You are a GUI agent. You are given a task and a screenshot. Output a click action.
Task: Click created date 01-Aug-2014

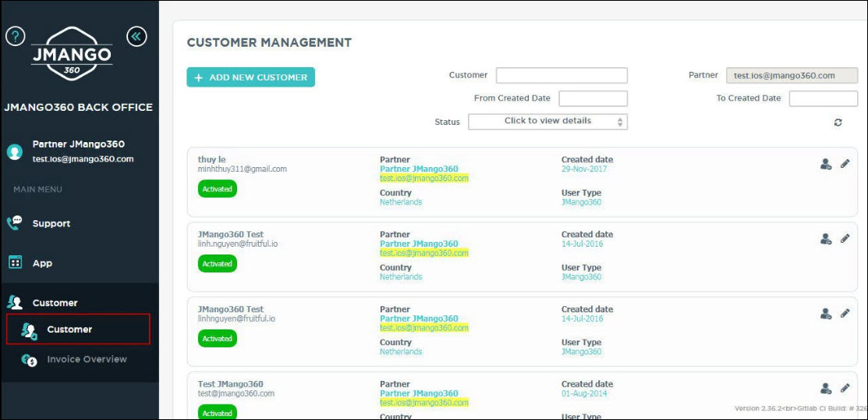coord(585,393)
